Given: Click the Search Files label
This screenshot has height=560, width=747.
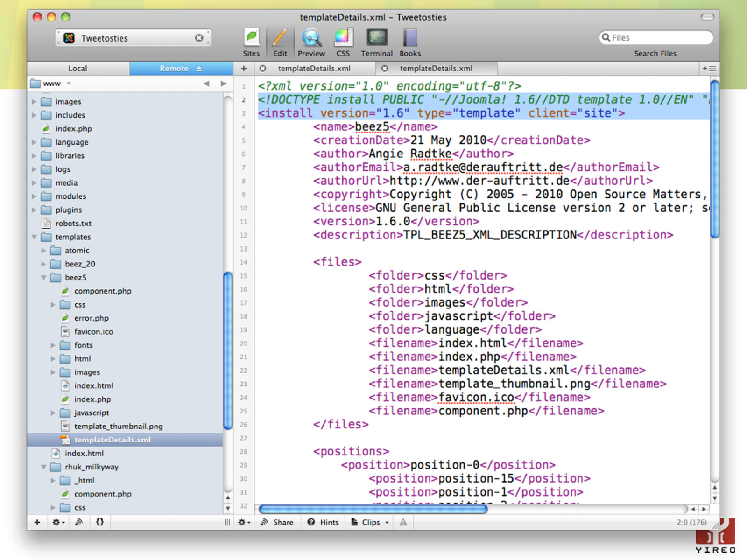Looking at the screenshot, I should point(655,54).
